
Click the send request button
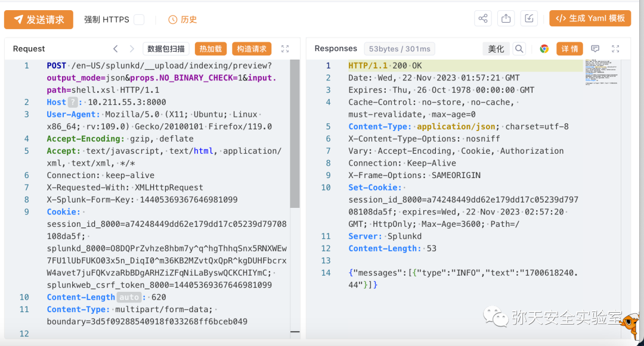click(x=39, y=20)
